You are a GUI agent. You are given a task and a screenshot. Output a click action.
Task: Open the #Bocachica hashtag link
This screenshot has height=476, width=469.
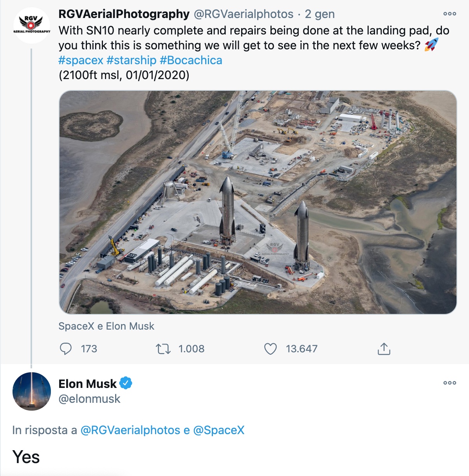click(x=191, y=60)
